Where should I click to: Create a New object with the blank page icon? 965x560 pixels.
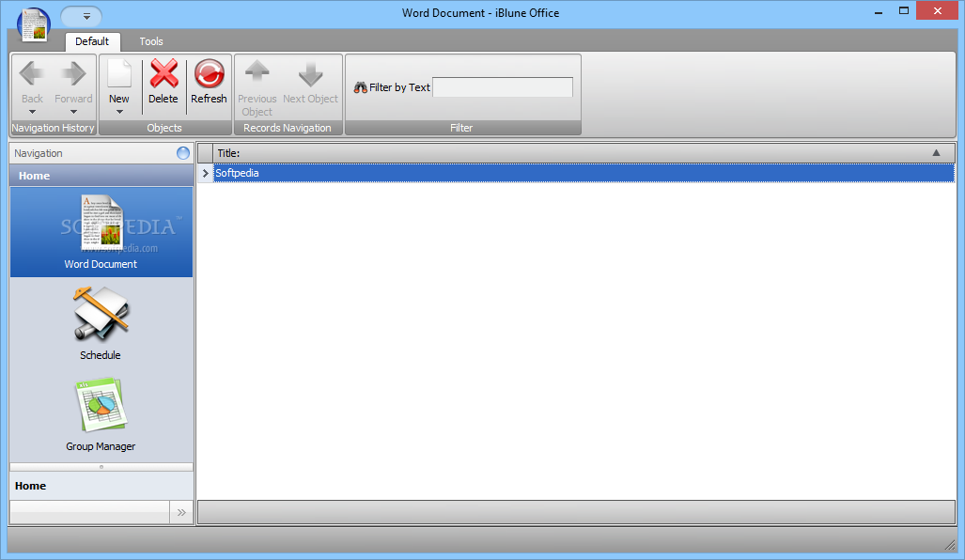(x=119, y=73)
